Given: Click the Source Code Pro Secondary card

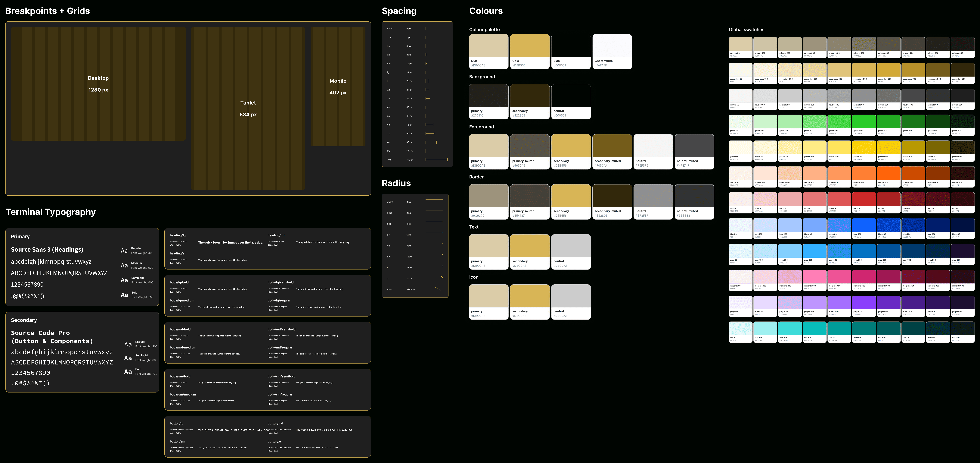Looking at the screenshot, I should (x=82, y=352).
